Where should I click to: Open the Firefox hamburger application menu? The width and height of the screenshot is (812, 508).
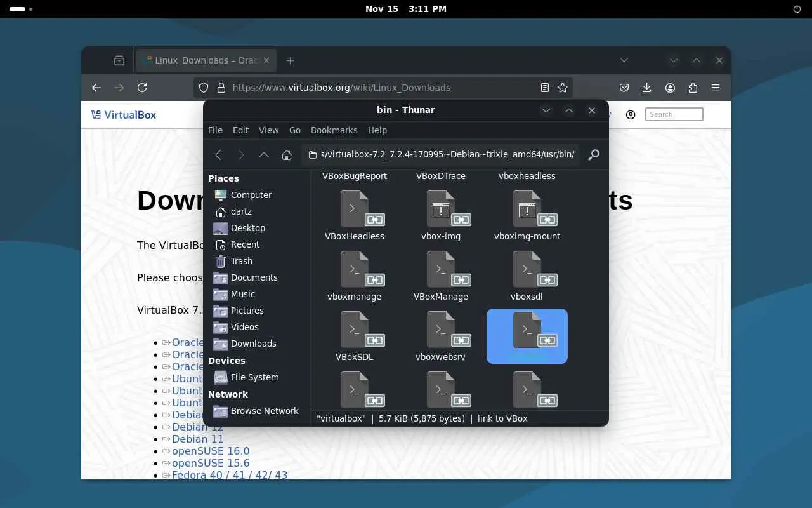tap(716, 88)
